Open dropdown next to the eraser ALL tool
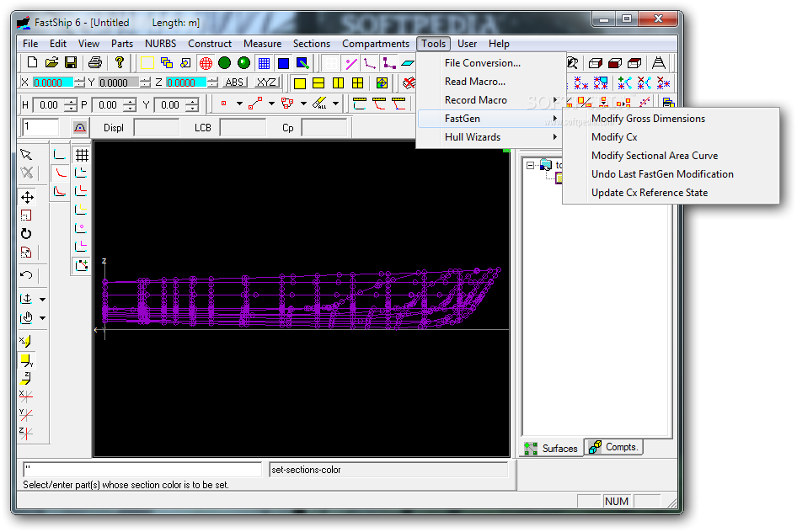 [x=335, y=104]
